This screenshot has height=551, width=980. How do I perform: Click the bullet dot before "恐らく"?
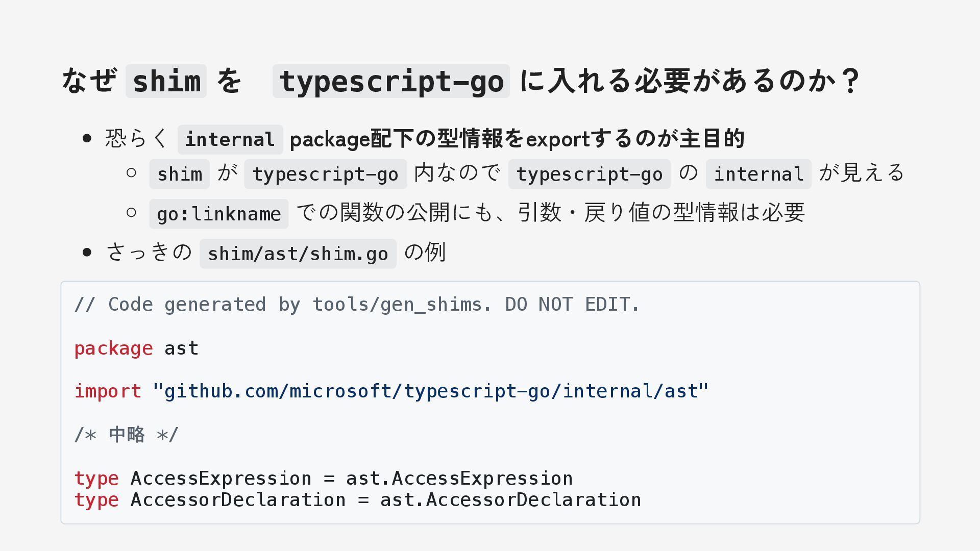87,139
